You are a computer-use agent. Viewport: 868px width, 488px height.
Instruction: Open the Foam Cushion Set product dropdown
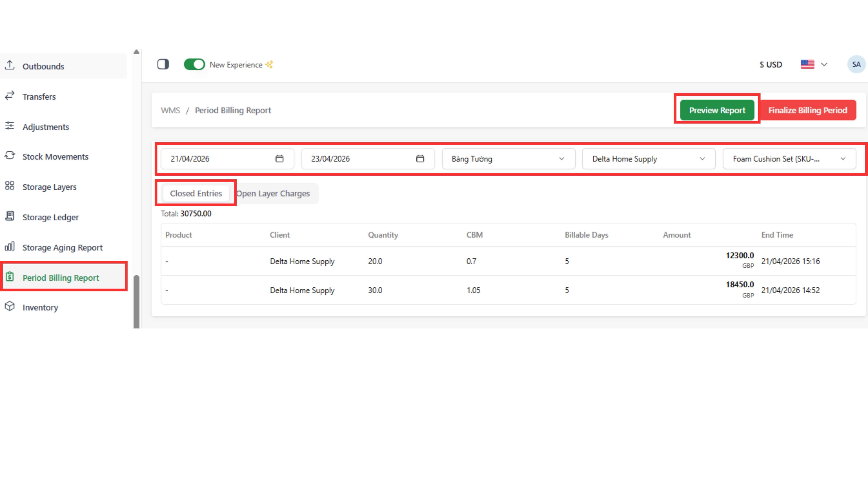click(x=789, y=159)
